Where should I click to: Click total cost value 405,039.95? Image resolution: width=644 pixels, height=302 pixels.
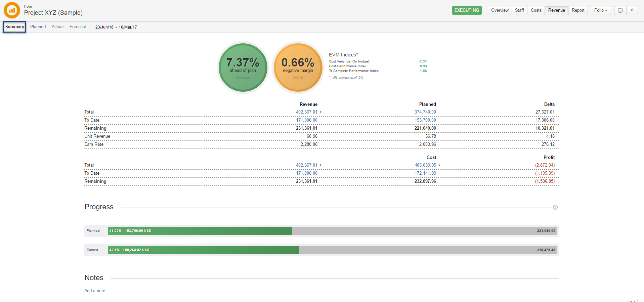coord(425,165)
